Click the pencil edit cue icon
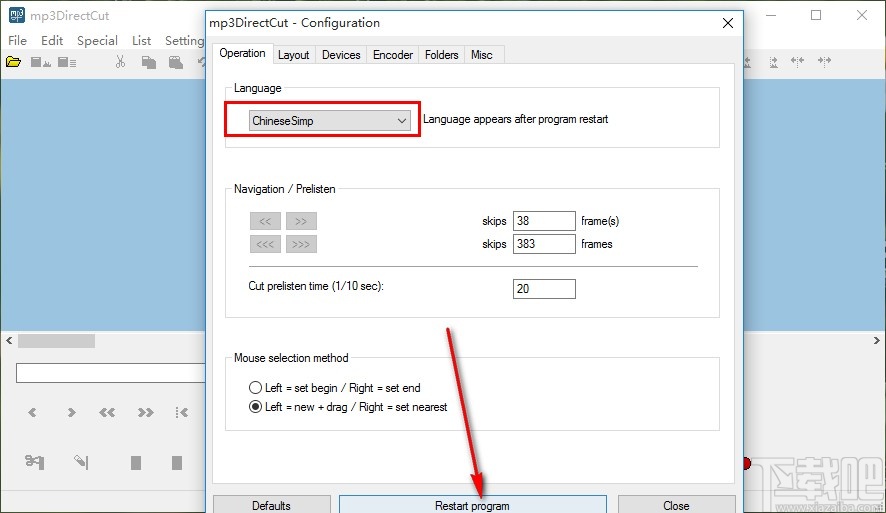Screen dimensions: 886x513 tap(81, 462)
